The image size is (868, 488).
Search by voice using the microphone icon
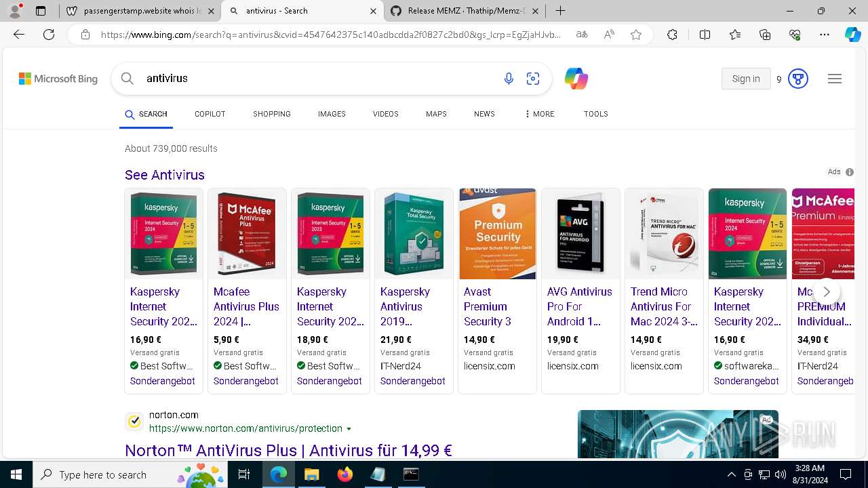tap(509, 79)
